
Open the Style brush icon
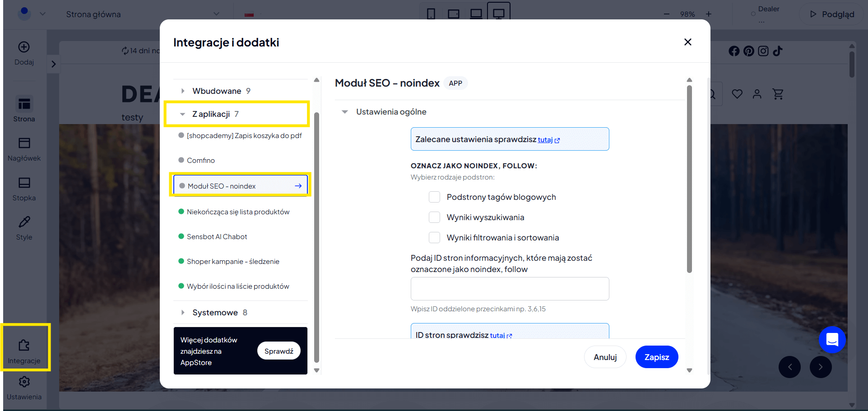[24, 222]
